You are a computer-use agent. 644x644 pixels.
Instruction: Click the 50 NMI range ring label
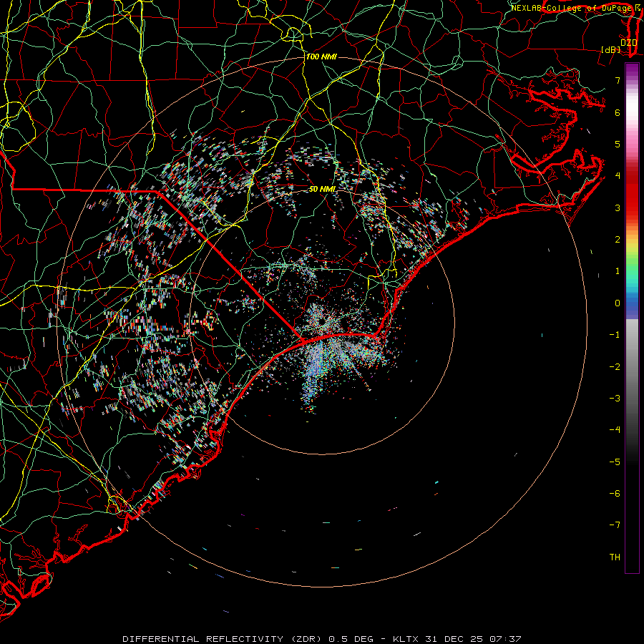point(323,189)
